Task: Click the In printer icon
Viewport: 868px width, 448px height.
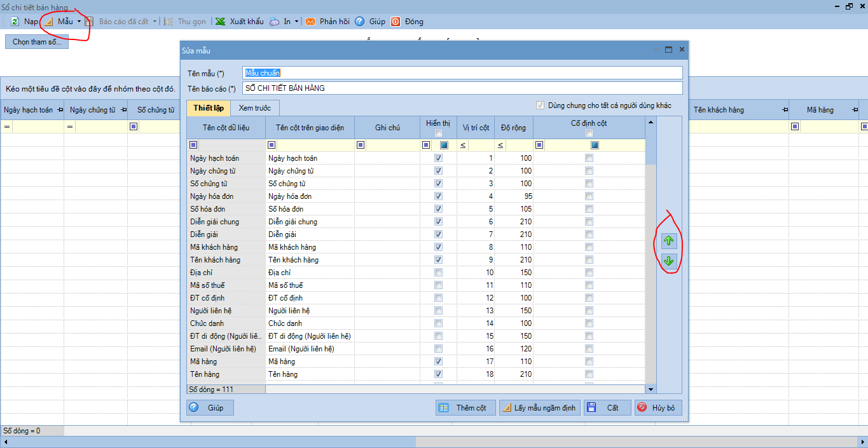Action: click(x=274, y=22)
